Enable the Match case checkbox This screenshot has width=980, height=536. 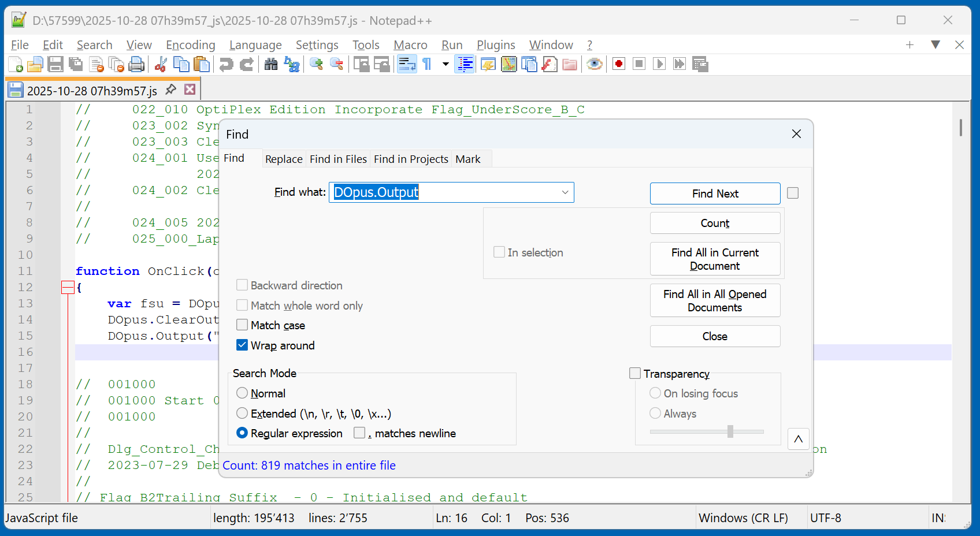[242, 325]
